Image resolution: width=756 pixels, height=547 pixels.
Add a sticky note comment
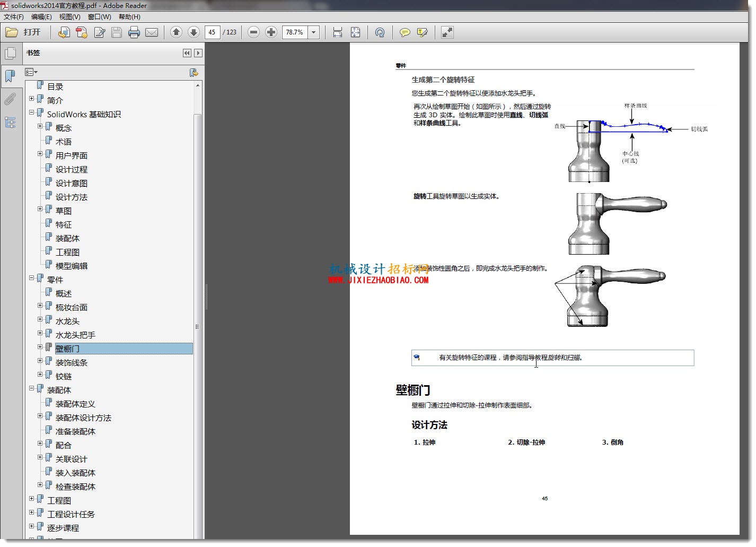point(405,32)
